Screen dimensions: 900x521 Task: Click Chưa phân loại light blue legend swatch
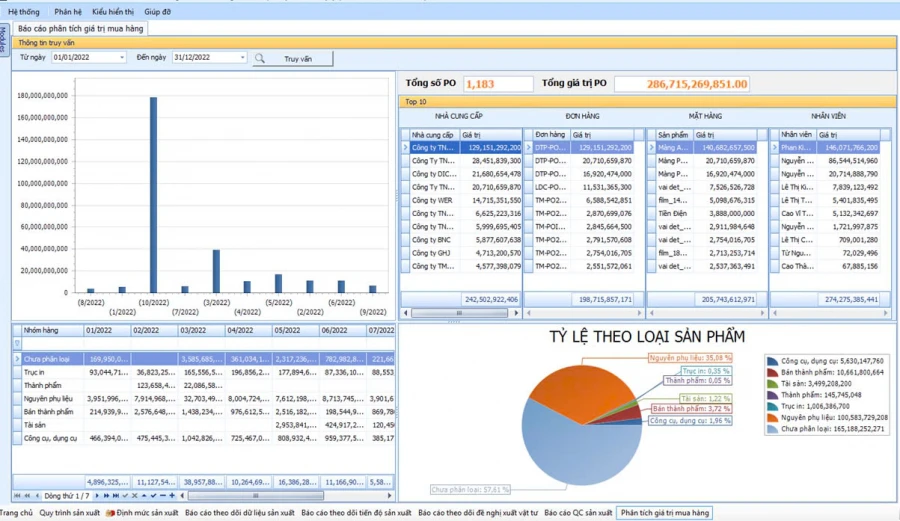(773, 429)
